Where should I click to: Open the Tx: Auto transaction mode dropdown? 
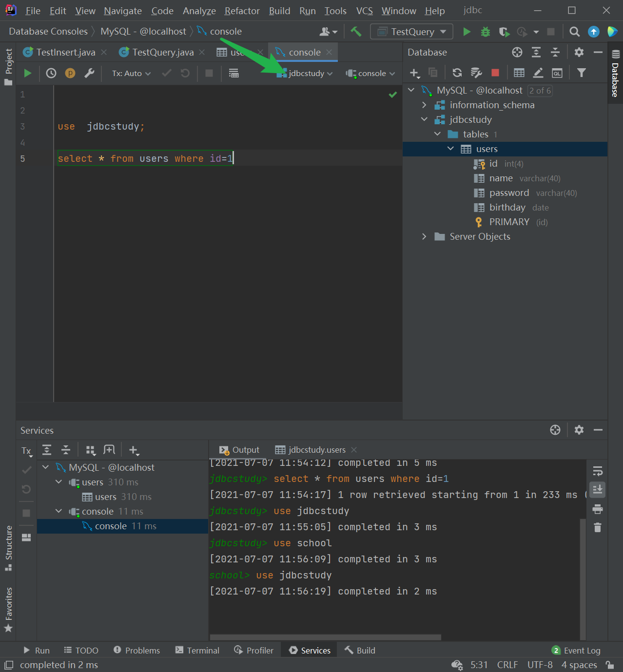click(x=131, y=73)
